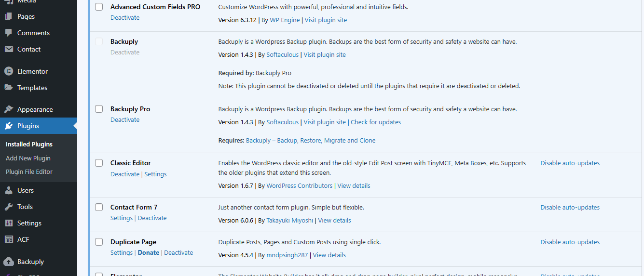Check the Contact Form 7 checkbox
This screenshot has height=276, width=644.
[x=99, y=207]
